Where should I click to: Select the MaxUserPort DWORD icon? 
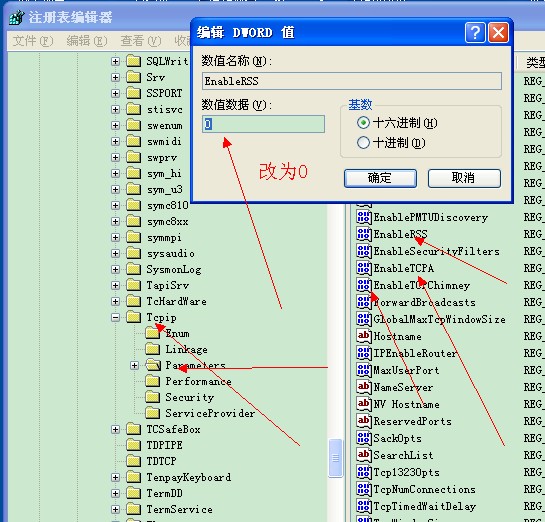point(364,370)
